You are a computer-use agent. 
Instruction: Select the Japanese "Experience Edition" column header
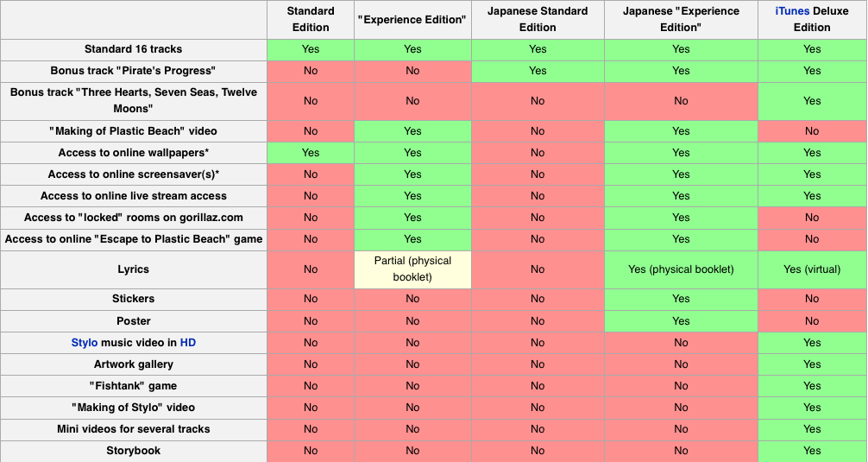click(681, 19)
